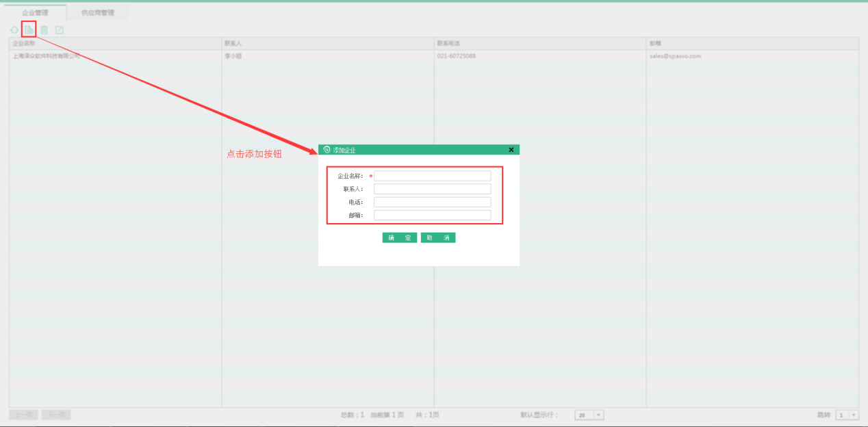Screen dimensions: 868x427
Task: Click the 联系电话 column header
Action: [540, 44]
